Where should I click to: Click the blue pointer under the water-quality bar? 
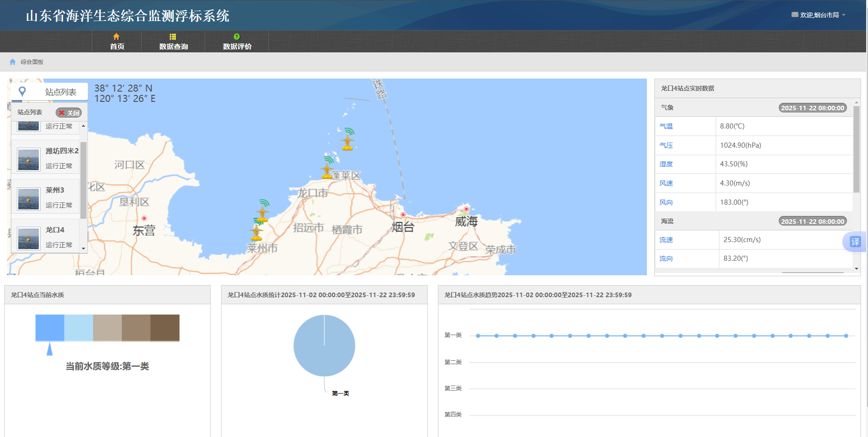coord(50,349)
